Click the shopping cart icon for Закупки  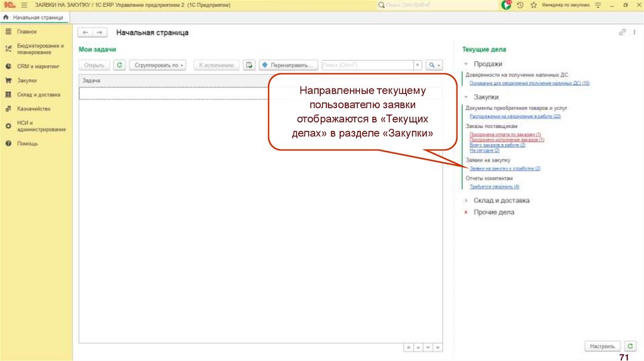(x=8, y=81)
